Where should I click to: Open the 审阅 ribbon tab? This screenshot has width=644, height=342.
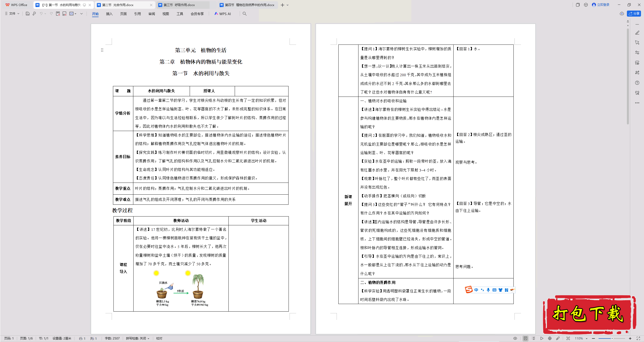pyautogui.click(x=151, y=14)
